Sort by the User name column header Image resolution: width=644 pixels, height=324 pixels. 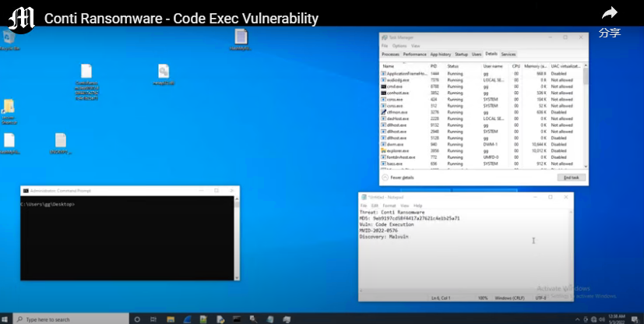(x=496, y=66)
